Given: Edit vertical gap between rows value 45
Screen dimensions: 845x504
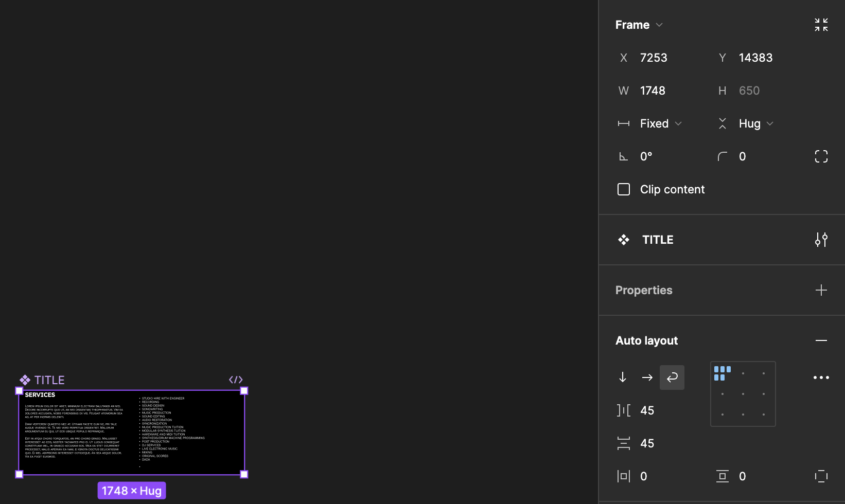Looking at the screenshot, I should click(x=647, y=443).
